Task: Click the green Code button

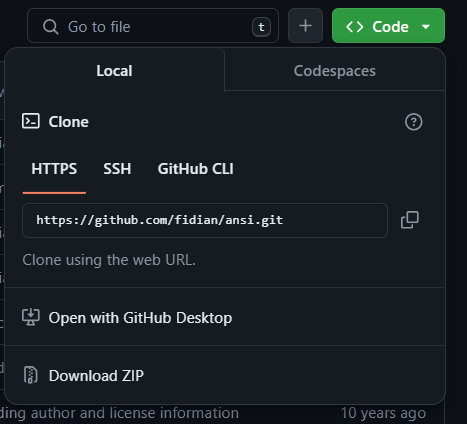Action: point(388,26)
